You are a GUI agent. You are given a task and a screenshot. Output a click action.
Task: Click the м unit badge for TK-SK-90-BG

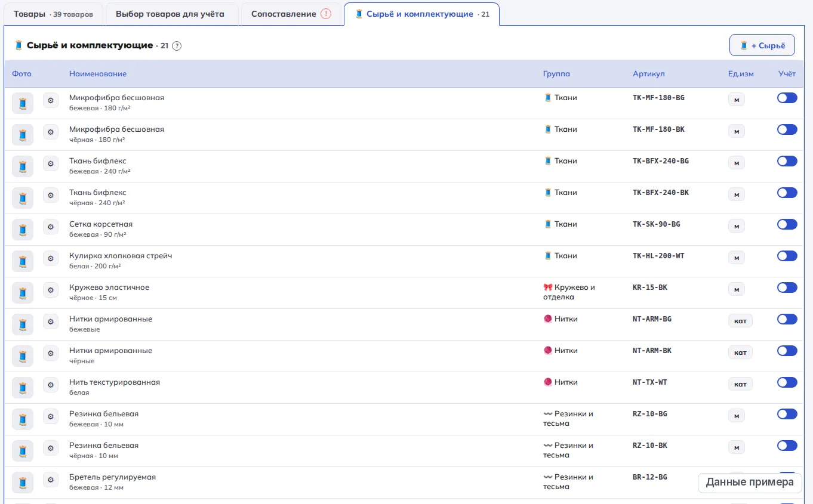pyautogui.click(x=736, y=227)
